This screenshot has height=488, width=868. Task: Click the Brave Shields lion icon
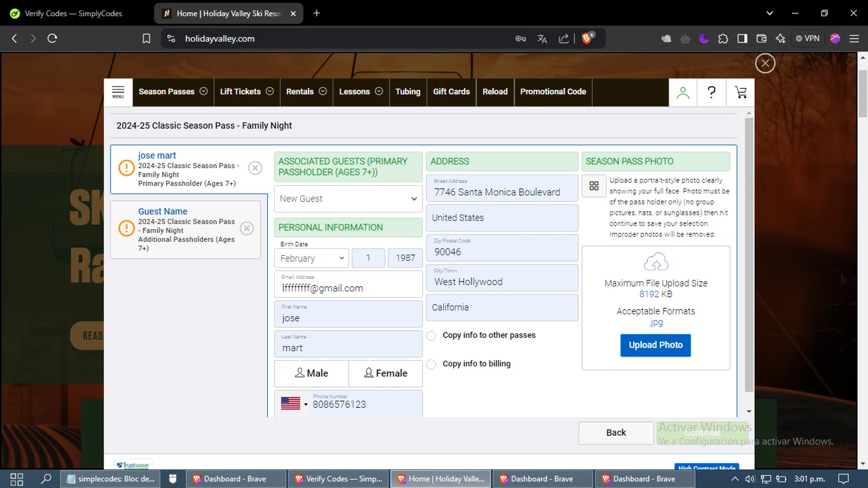[587, 38]
